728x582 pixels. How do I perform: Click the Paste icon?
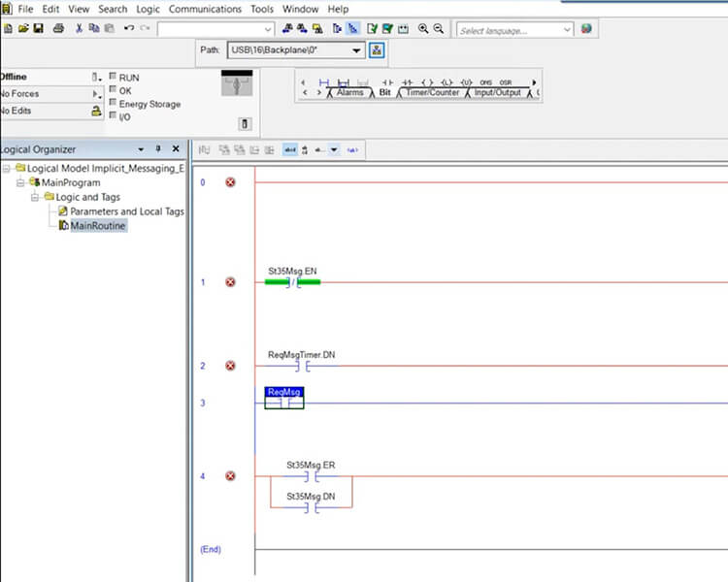click(x=110, y=29)
